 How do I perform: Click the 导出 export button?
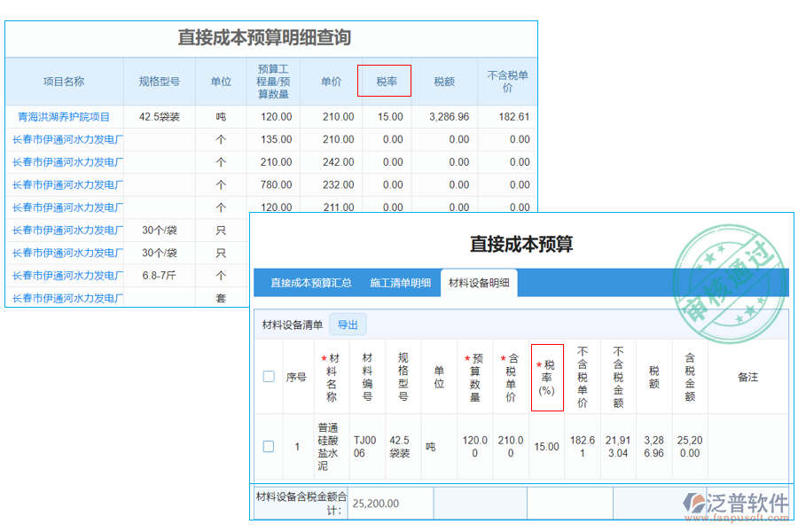pos(348,325)
